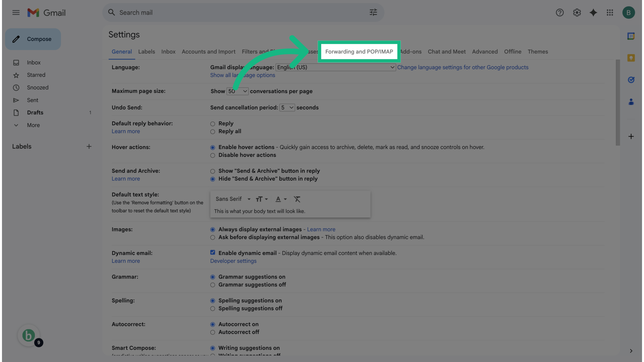Image resolution: width=644 pixels, height=362 pixels.
Task: Select Show Send & Archive button
Action: [x=213, y=171]
